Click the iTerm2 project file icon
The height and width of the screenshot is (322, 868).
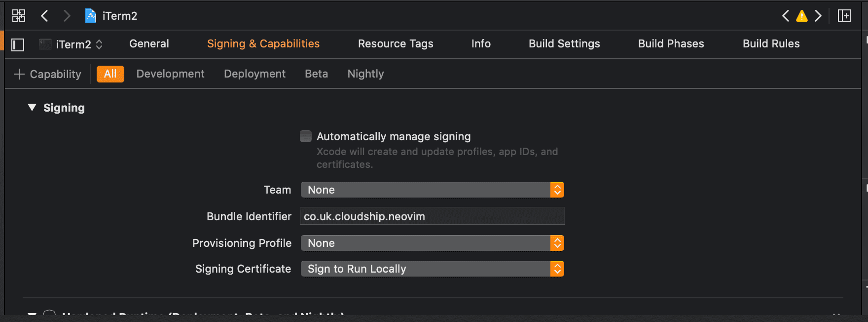click(91, 16)
